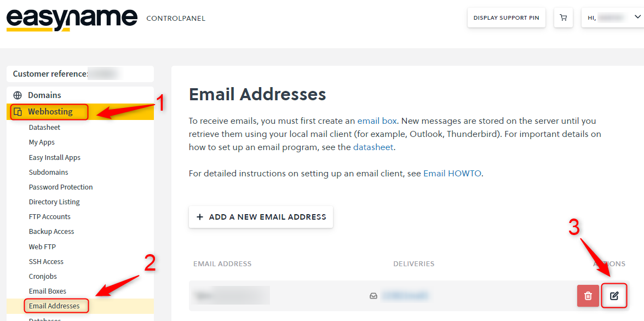Click Add a New Email Address button
This screenshot has width=644, height=321.
coord(261,217)
